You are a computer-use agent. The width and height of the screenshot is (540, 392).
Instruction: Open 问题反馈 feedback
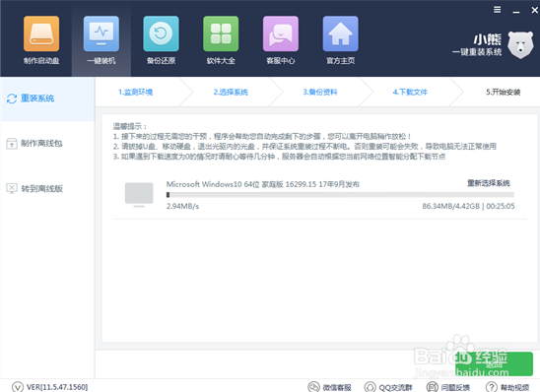(448, 387)
